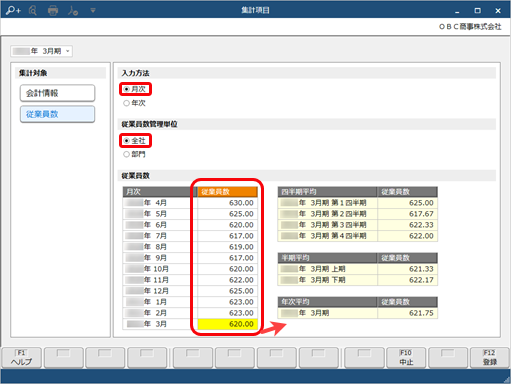511x384 pixels.
Task: Maximize the 集計項目 window
Action: coord(477,11)
